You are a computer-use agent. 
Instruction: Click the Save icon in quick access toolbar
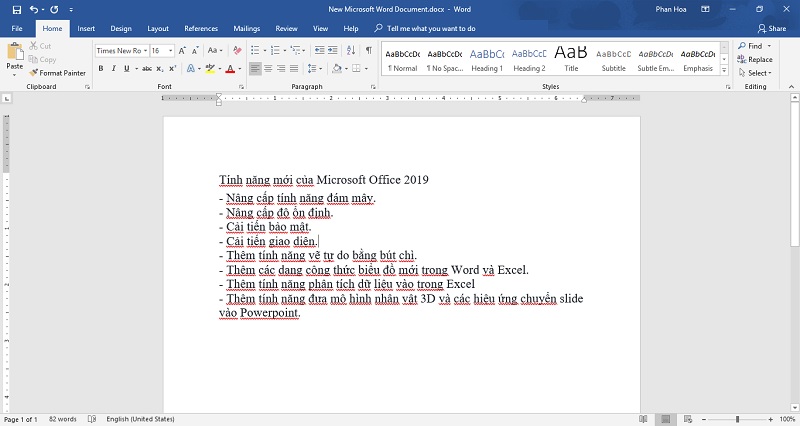coord(16,9)
